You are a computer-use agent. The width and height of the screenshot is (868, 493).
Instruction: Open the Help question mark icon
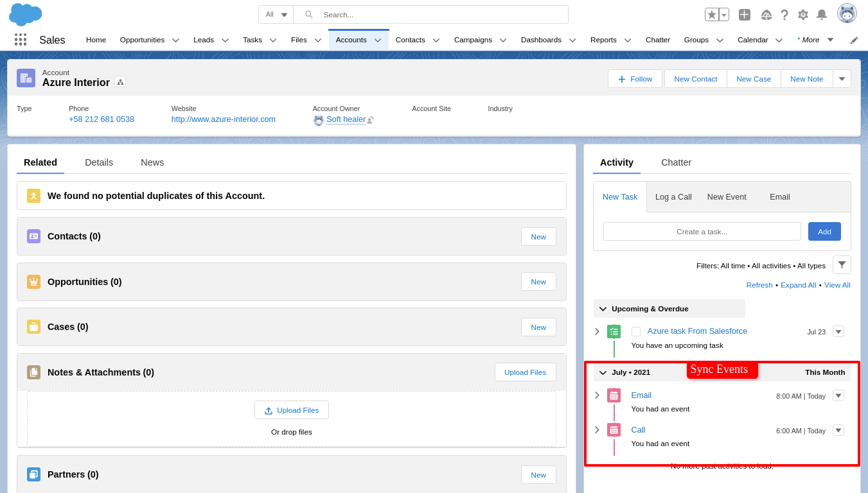tap(784, 15)
